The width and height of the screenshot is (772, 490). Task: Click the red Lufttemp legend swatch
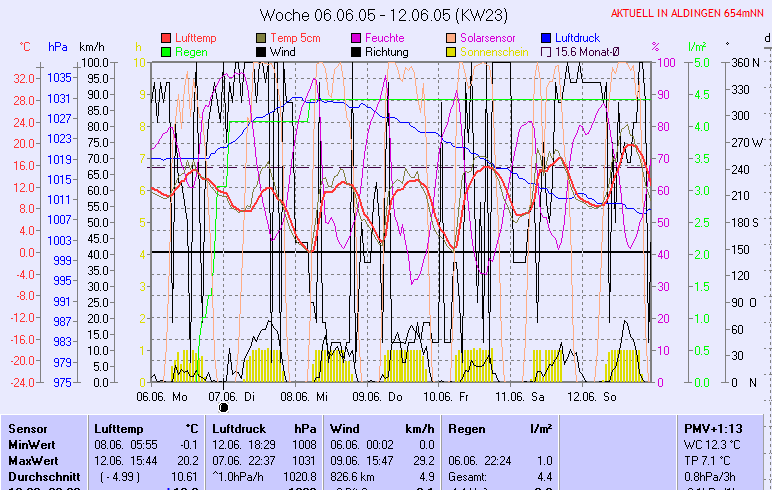click(166, 38)
